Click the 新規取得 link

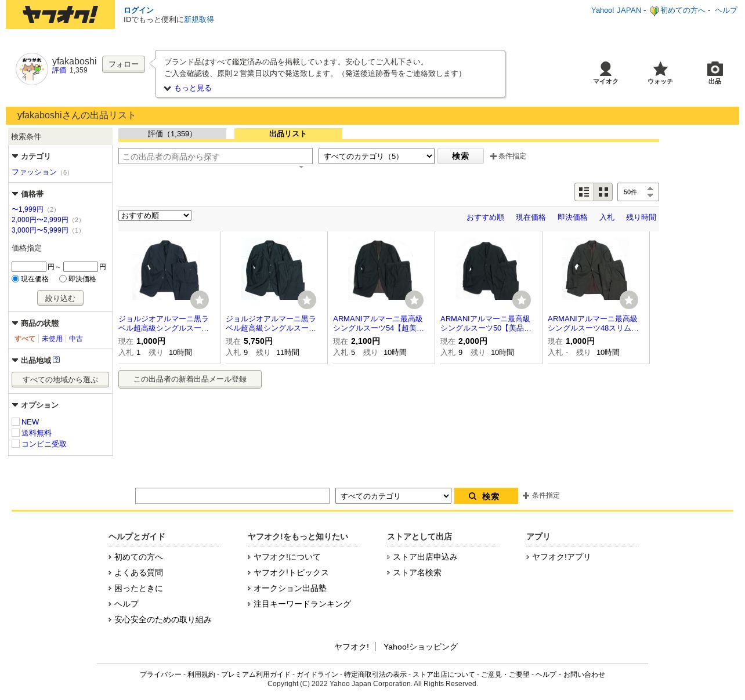tap(199, 20)
